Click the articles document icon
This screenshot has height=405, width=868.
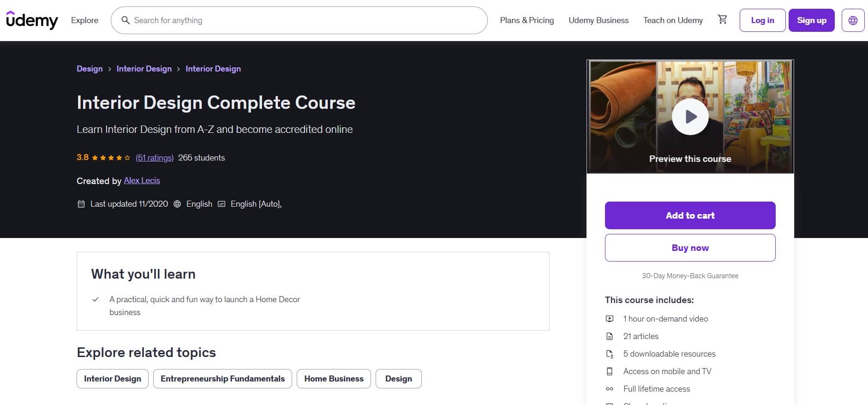click(x=610, y=336)
